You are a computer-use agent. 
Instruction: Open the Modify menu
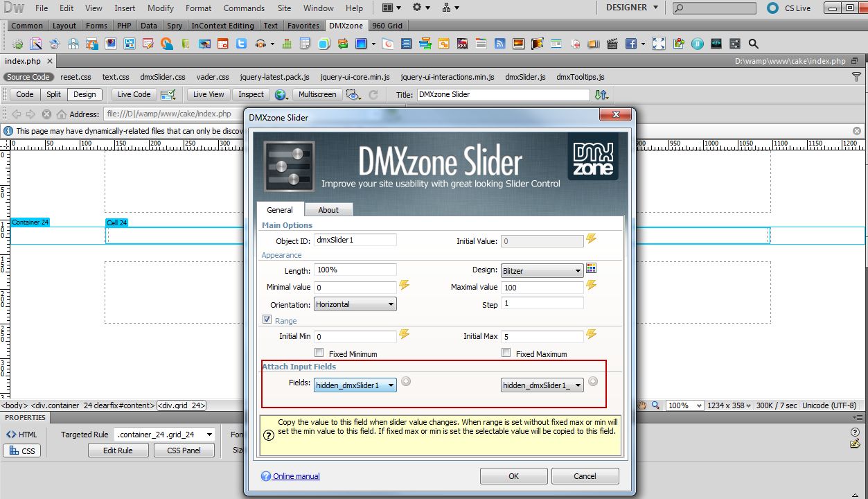161,8
